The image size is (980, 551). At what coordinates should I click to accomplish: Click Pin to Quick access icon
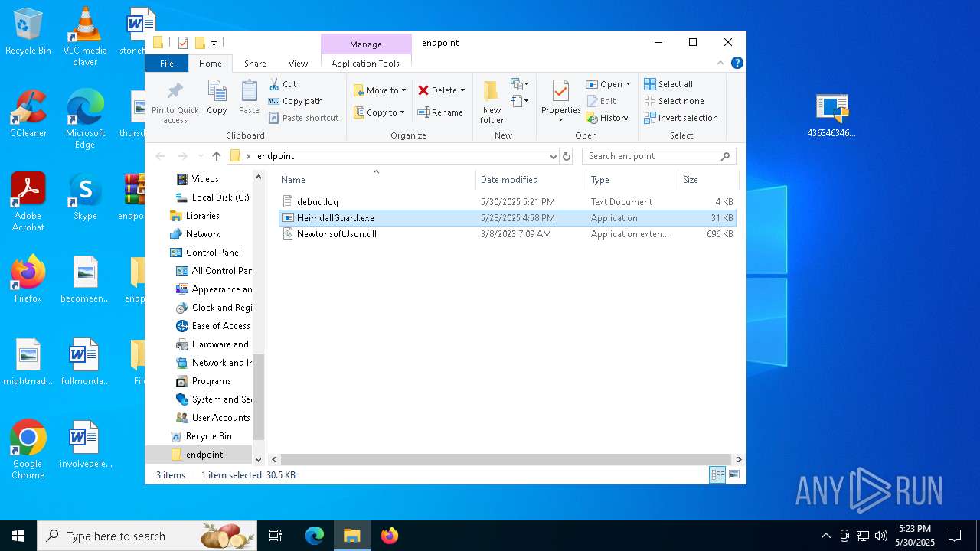click(x=175, y=102)
